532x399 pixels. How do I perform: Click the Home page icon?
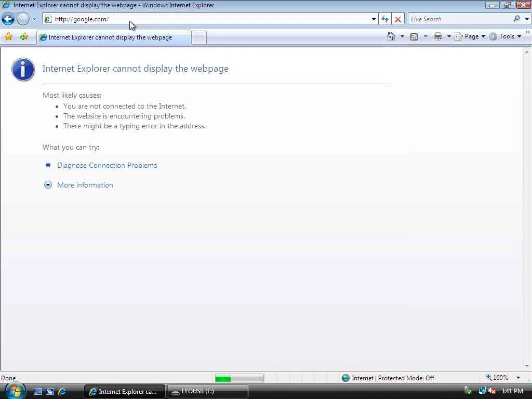pyautogui.click(x=391, y=36)
